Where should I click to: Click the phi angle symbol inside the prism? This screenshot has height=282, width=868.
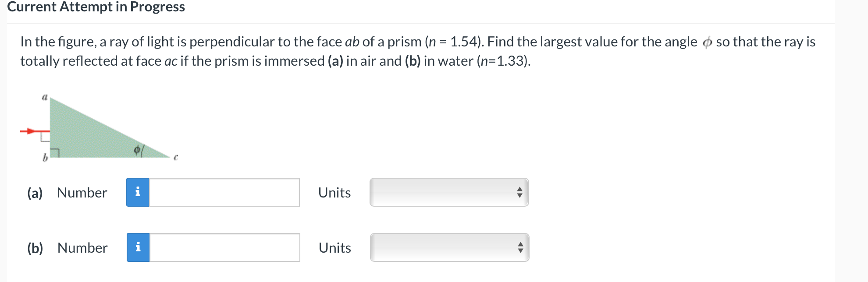point(137,150)
